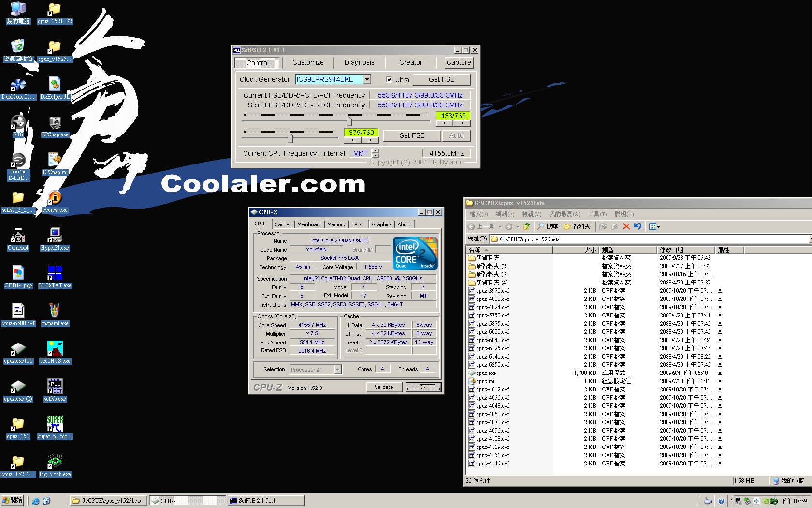Click the Explorer search toolbar button
Viewport: 812px width, 508px height.
(x=548, y=226)
